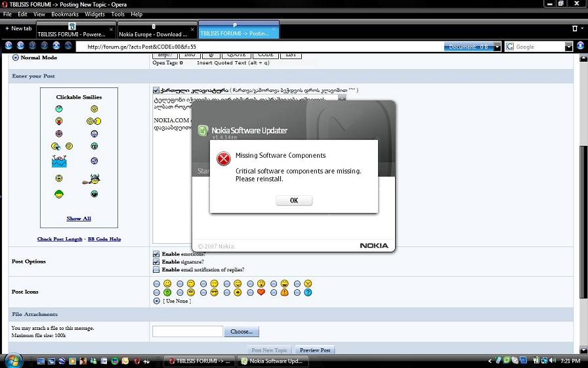
Task: Click the file attachment path input field
Action: pyautogui.click(x=188, y=332)
